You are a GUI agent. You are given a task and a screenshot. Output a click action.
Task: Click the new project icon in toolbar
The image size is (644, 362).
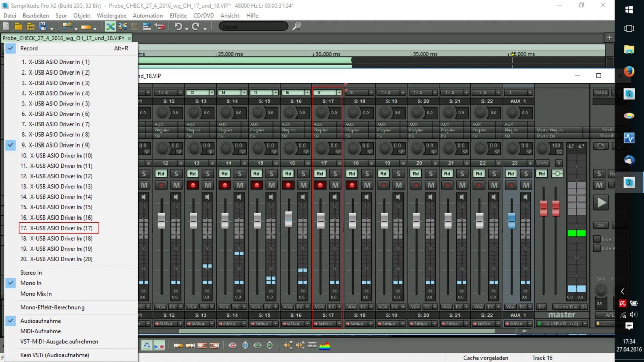pos(7,26)
